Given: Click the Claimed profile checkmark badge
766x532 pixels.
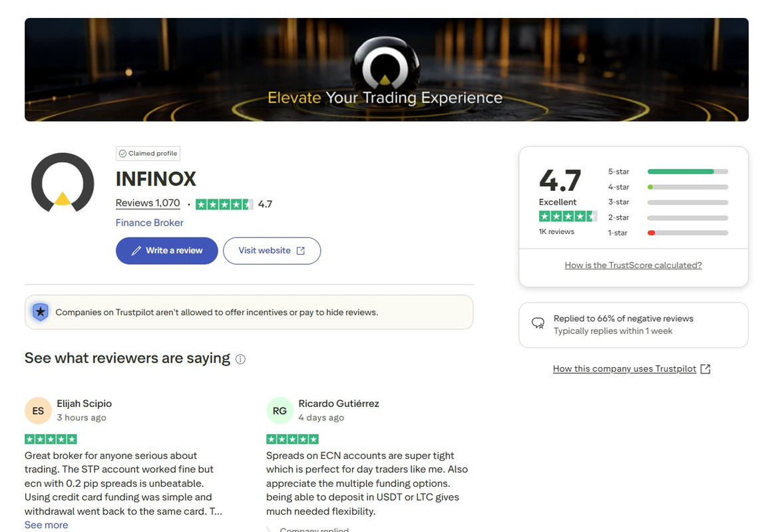Looking at the screenshot, I should pos(122,153).
